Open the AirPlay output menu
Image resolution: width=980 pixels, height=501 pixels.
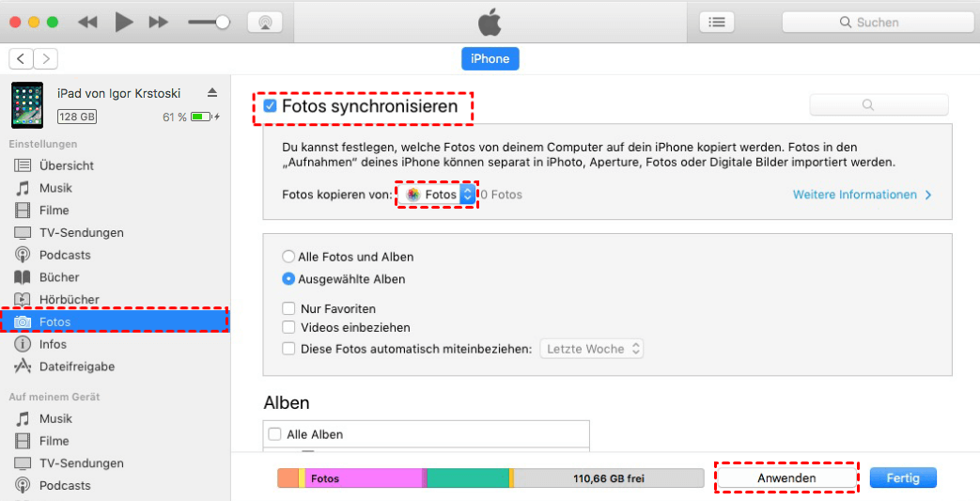tap(265, 22)
